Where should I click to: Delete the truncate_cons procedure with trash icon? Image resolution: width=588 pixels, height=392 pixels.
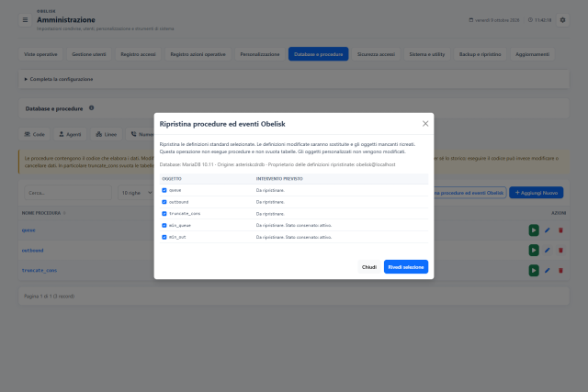click(x=560, y=270)
